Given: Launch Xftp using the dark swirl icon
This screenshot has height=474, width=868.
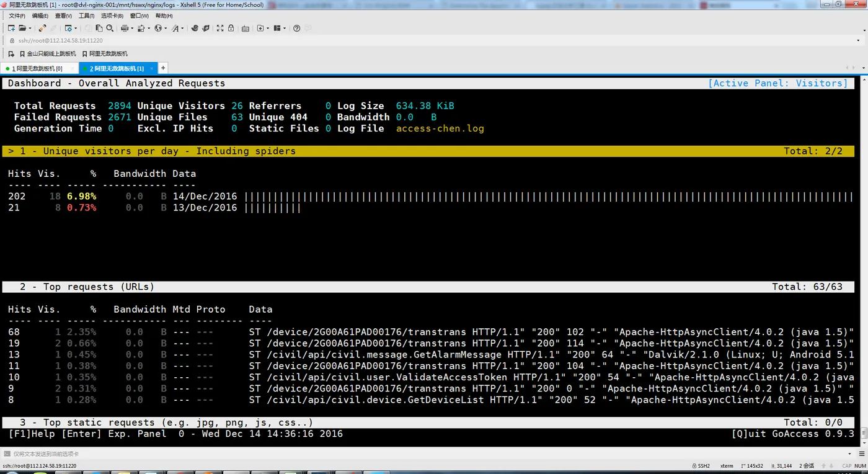Looking at the screenshot, I should 195,28.
